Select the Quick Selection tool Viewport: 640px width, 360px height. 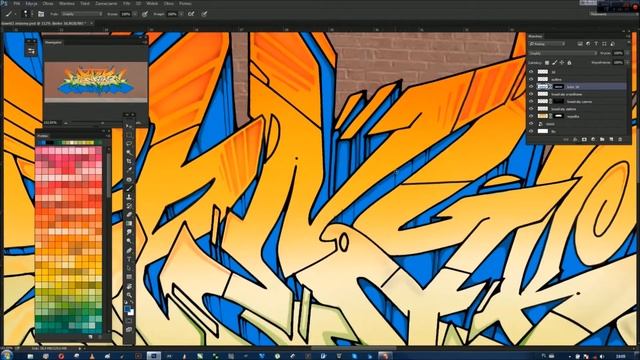(x=129, y=153)
